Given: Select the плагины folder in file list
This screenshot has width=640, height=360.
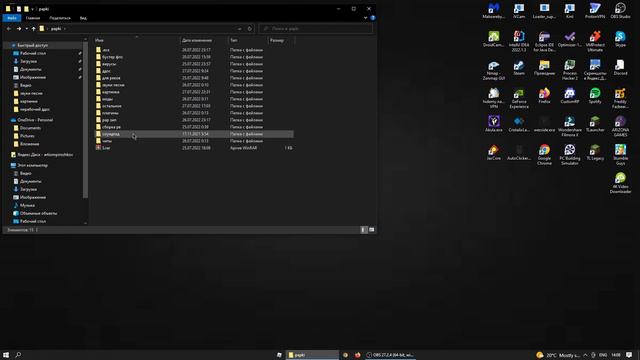Looking at the screenshot, I should pyautogui.click(x=194, y=113).
